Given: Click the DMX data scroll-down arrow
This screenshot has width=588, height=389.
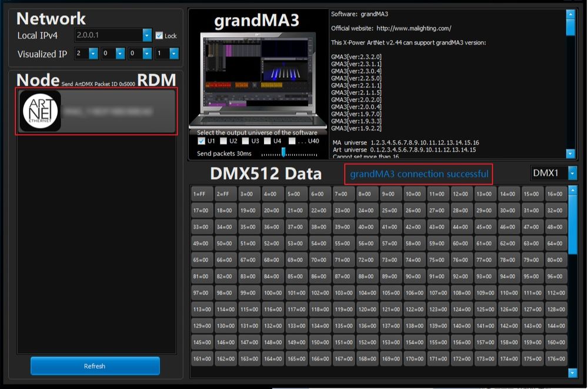Looking at the screenshot, I should [x=573, y=373].
